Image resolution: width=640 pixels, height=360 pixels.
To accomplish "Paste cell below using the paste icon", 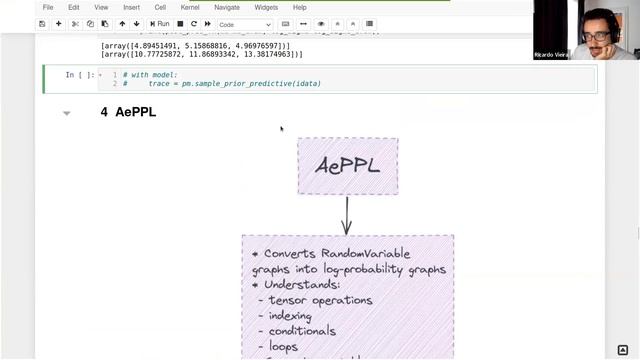I will pos(105,24).
